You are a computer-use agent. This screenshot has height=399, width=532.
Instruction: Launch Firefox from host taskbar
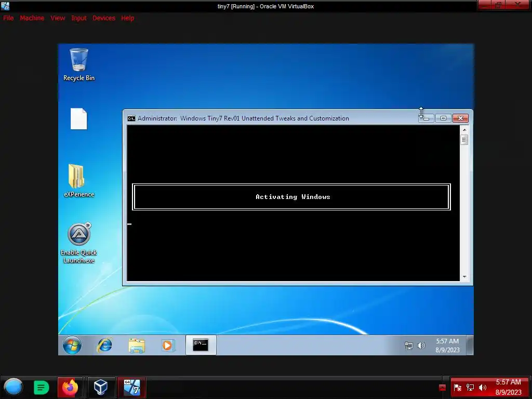click(70, 387)
